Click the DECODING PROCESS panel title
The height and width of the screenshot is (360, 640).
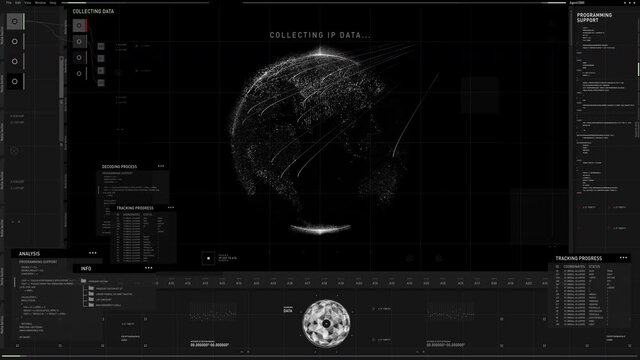[120, 167]
